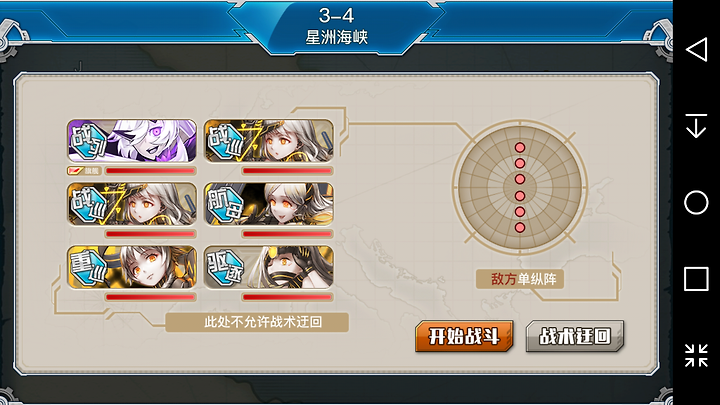The image size is (720, 405).
Task: Click the 此处不允许战术迂回 notice banner
Action: coord(257,322)
